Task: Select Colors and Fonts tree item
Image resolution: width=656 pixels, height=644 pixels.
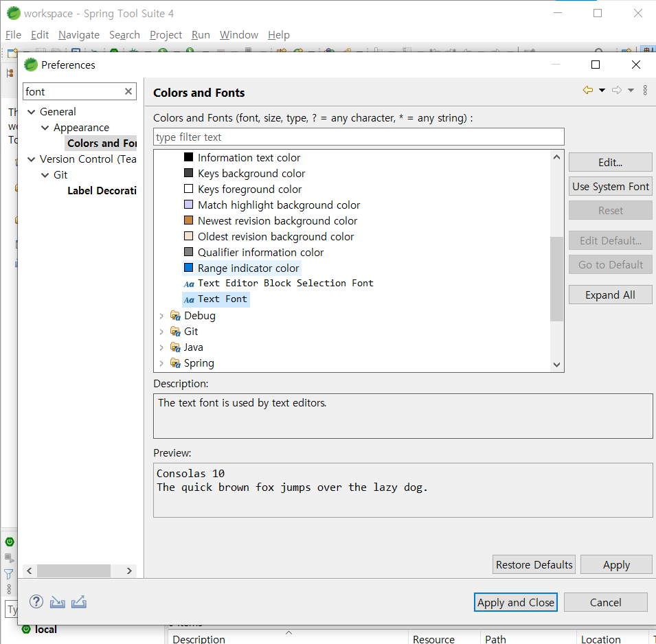Action: pos(102,143)
